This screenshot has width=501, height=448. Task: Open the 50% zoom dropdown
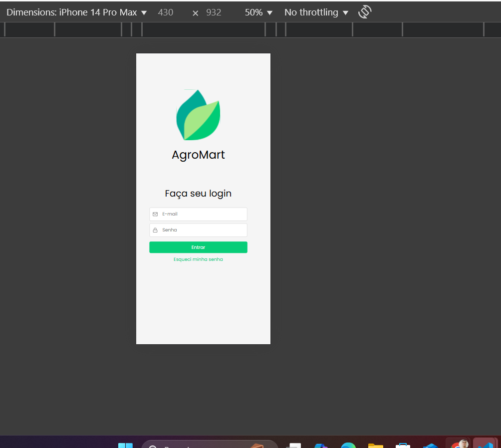coord(258,12)
